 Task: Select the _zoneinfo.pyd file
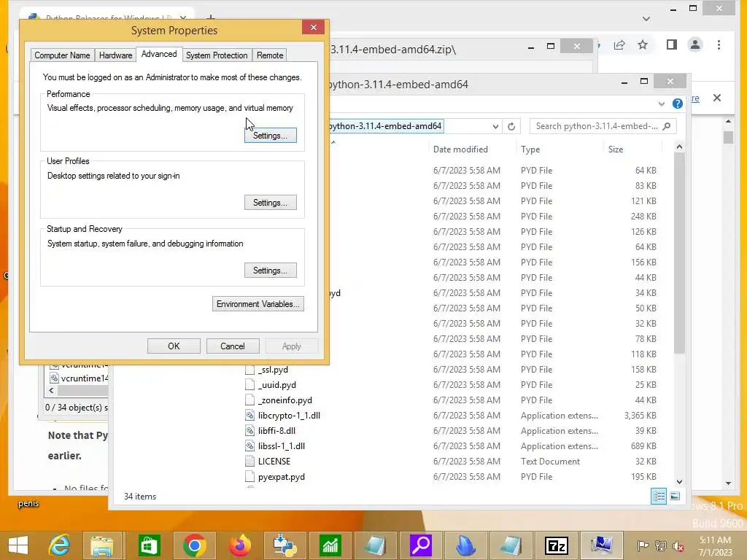point(285,400)
